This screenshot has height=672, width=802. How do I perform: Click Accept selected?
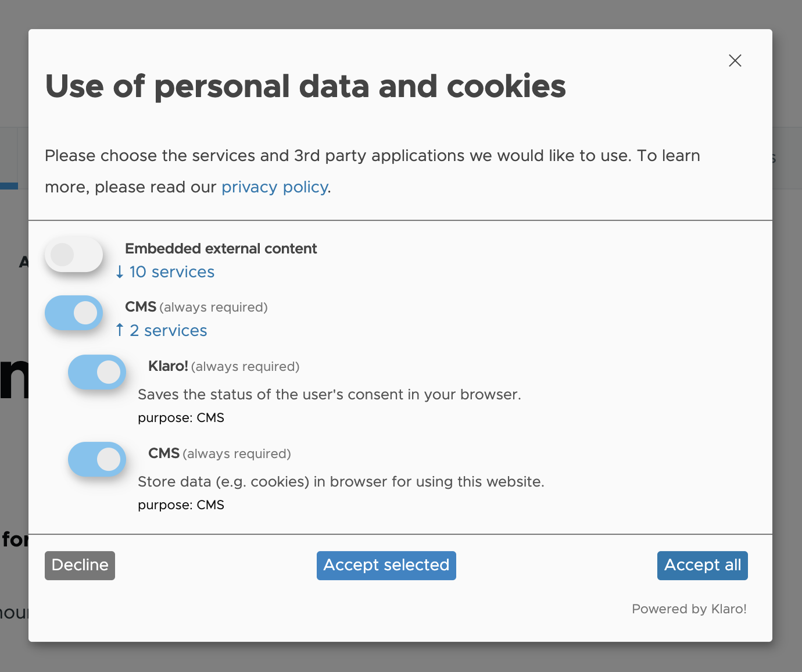(x=386, y=565)
